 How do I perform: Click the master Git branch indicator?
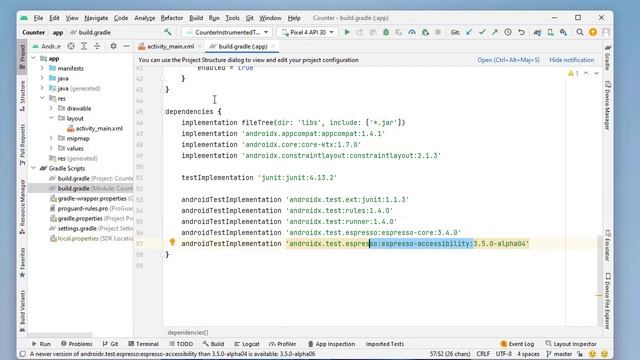pyautogui.click(x=559, y=354)
